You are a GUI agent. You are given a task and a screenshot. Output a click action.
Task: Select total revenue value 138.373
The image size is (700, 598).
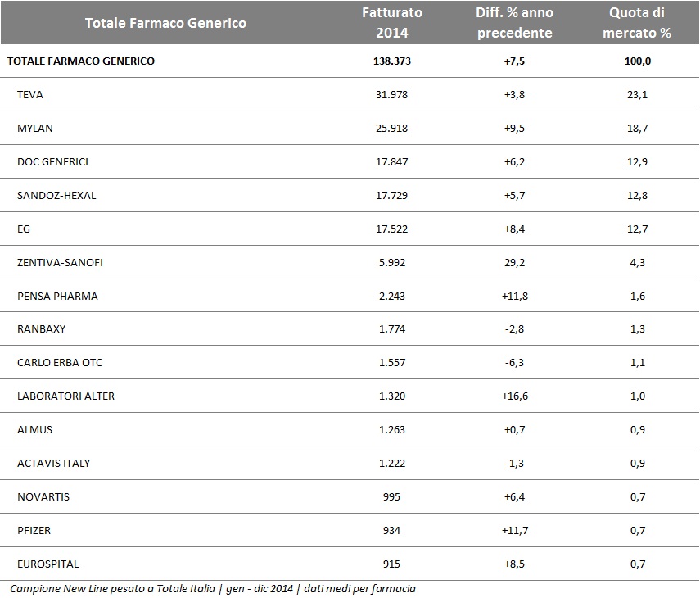point(391,61)
